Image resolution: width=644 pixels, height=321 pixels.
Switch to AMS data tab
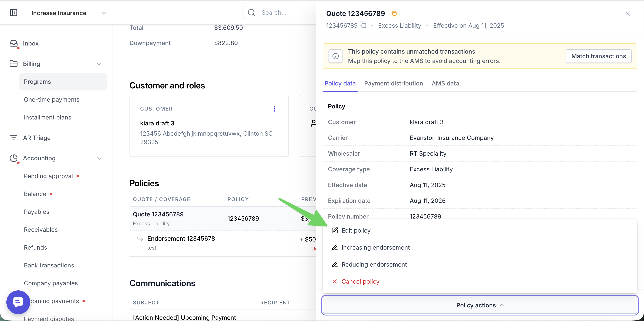coord(445,83)
